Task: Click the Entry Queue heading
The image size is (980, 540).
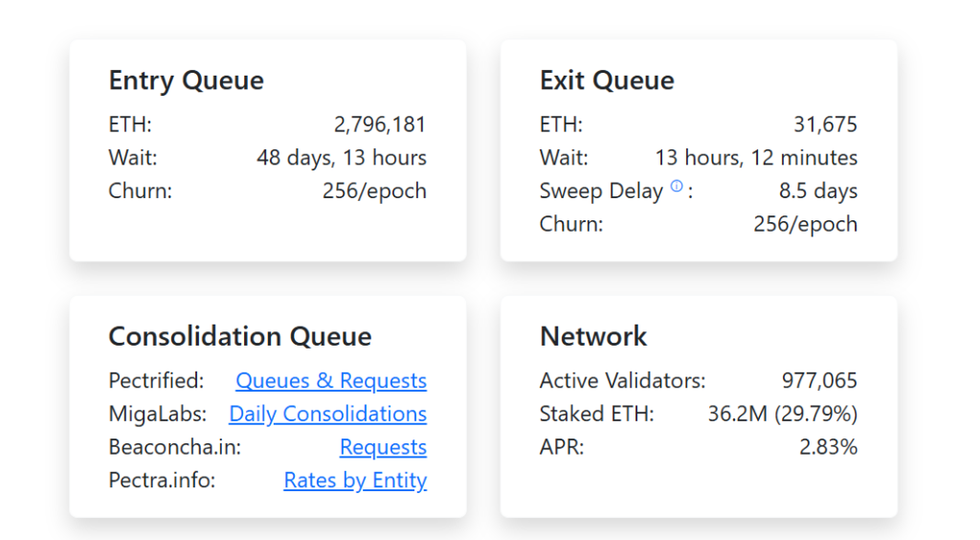Action: [x=186, y=80]
